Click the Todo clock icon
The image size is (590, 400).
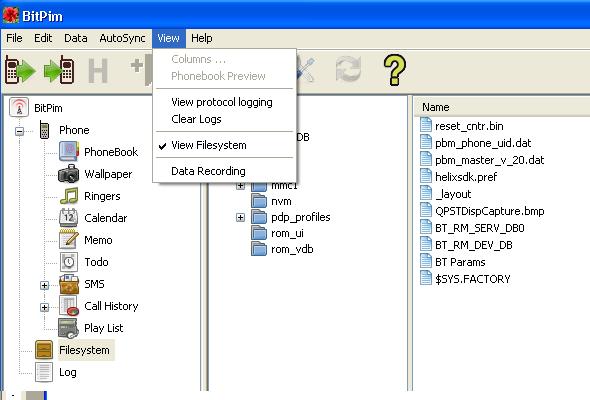point(69,262)
